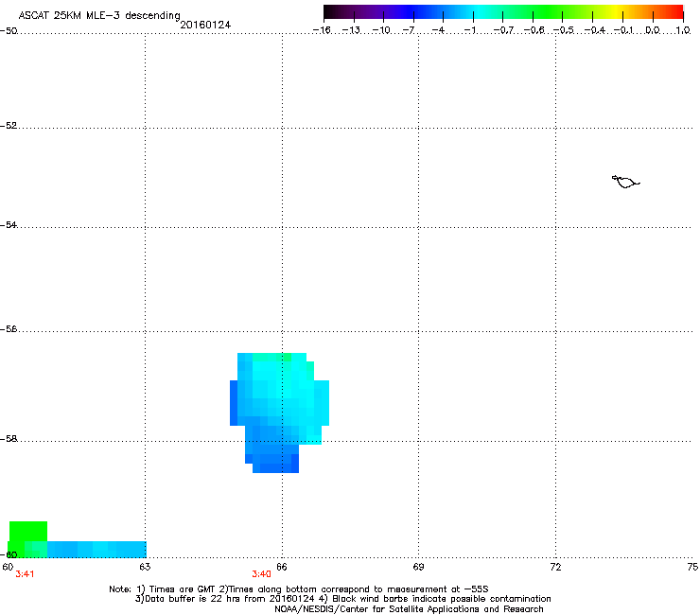Click the '-0.7' color bar label
This screenshot has height=615, width=700.
[x=503, y=30]
